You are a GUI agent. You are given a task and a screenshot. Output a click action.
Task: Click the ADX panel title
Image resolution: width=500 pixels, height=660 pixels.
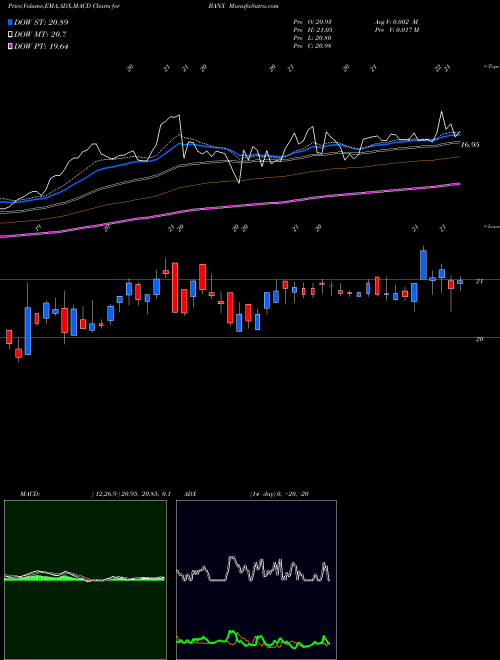191,494
